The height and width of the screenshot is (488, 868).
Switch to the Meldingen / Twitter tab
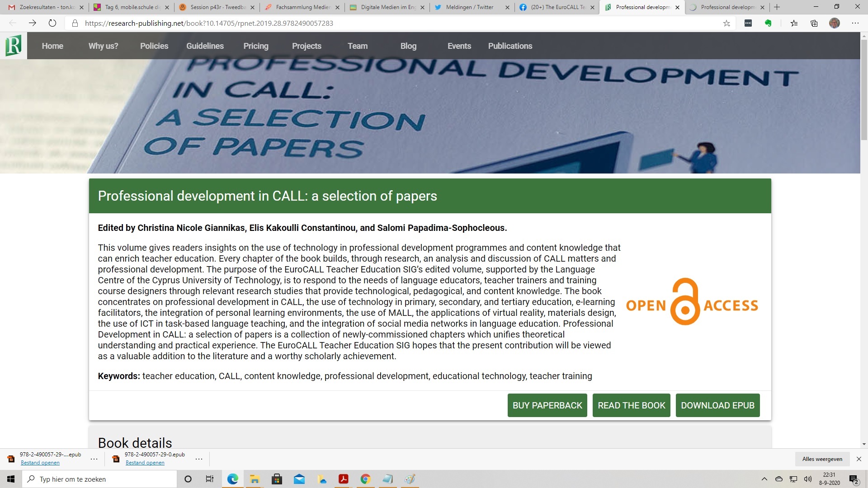point(469,7)
